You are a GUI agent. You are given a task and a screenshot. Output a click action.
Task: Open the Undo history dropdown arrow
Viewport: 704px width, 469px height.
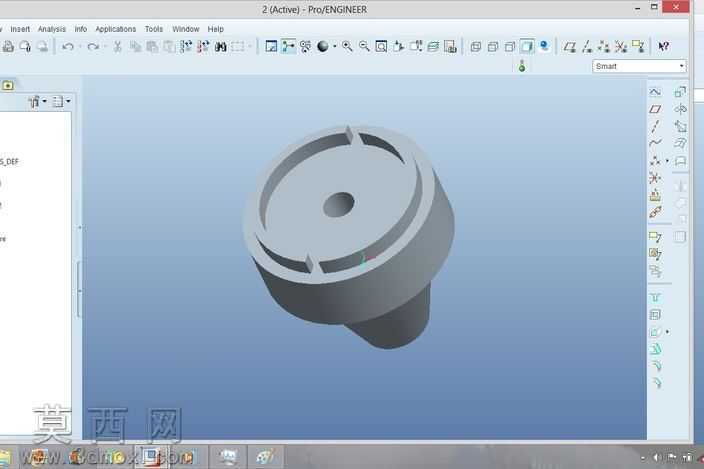point(80,47)
